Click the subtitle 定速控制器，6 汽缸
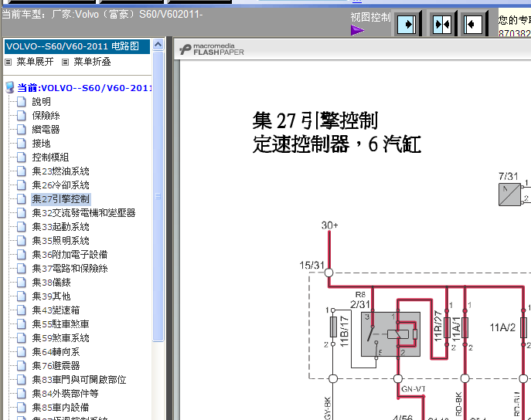 point(337,144)
